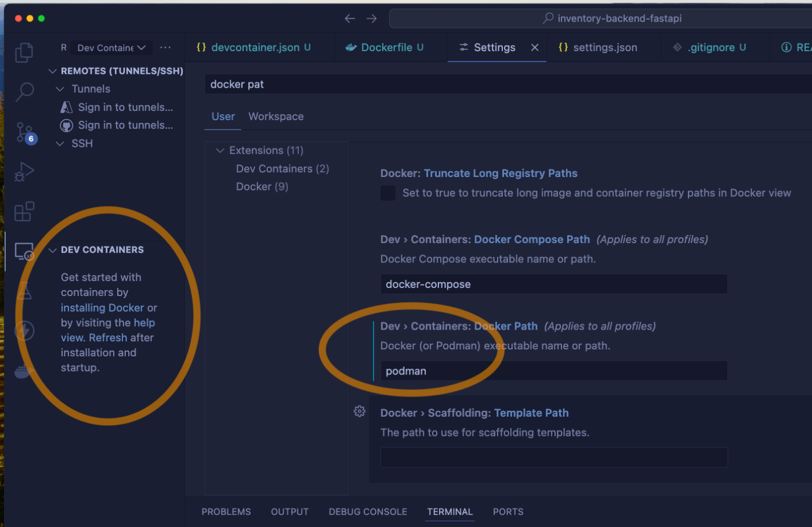812x527 pixels.
Task: Open the devcontainer.json editor tab
Action: click(x=260, y=48)
